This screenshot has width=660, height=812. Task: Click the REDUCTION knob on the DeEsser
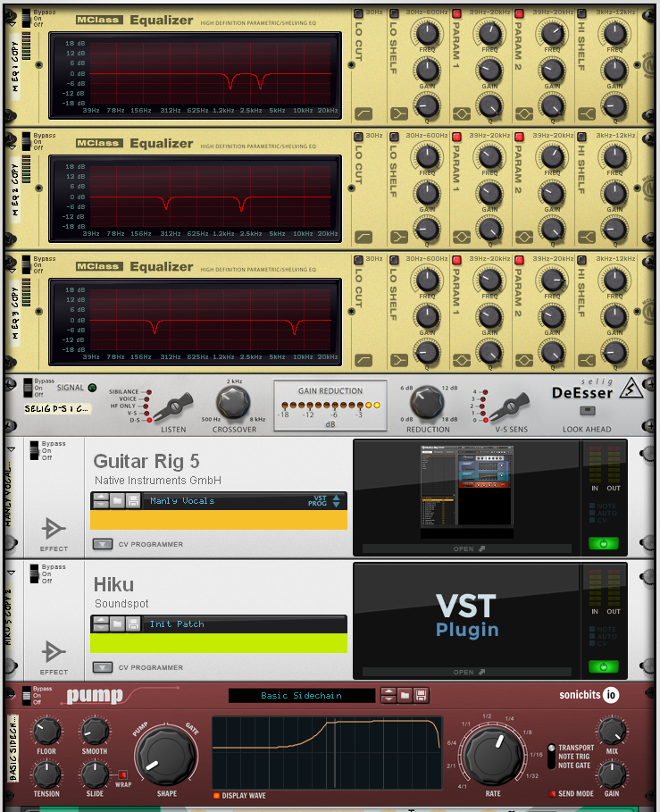click(427, 401)
